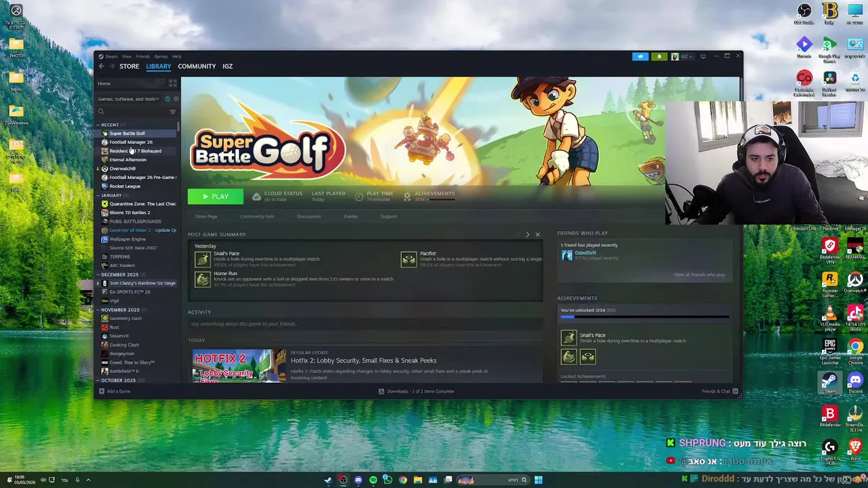The width and height of the screenshot is (868, 488).
Task: Select Rocket League in library list
Action: [125, 186]
